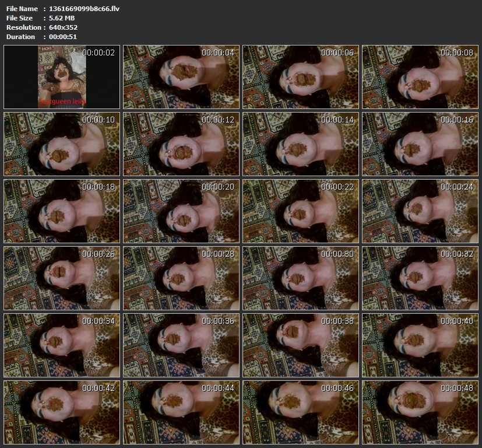Image resolution: width=482 pixels, height=448 pixels.
Task: Click the 00:00:51 duration value
Action: pyautogui.click(x=63, y=37)
